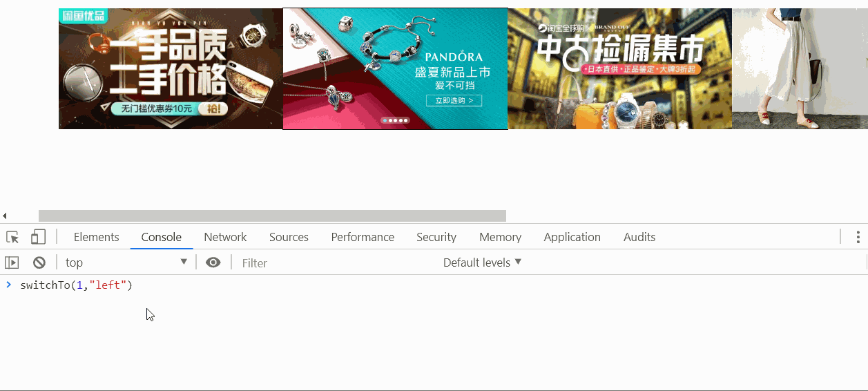The image size is (868, 391).
Task: Click the page's horizontal scrollbar thumb
Action: point(272,216)
